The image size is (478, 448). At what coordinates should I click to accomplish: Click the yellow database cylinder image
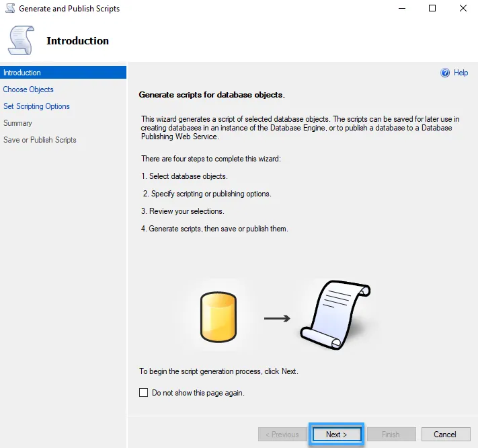(218, 318)
